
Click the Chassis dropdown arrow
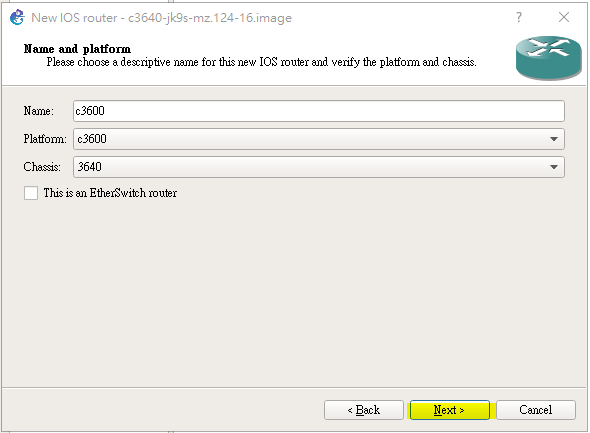pos(554,167)
